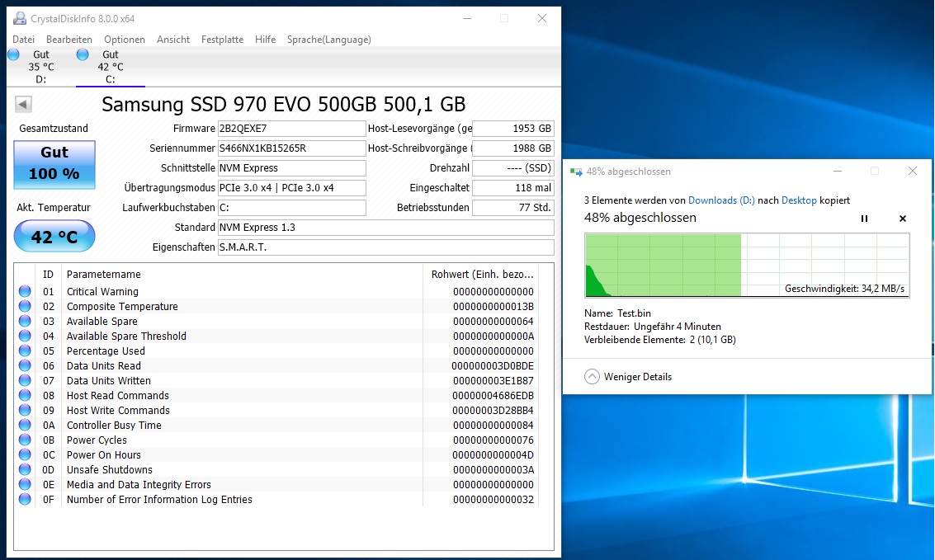Click raw value 0000000000013B
This screenshot has width=935, height=560.
[493, 306]
